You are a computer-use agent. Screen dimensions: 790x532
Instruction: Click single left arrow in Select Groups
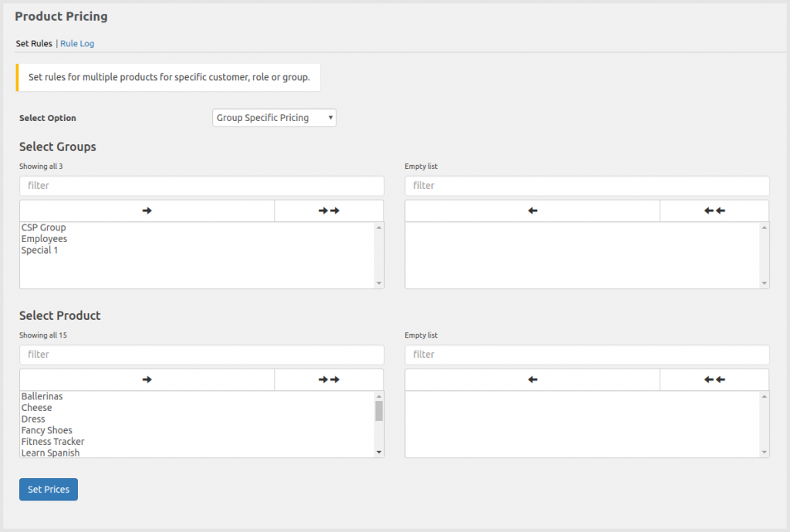click(x=532, y=210)
